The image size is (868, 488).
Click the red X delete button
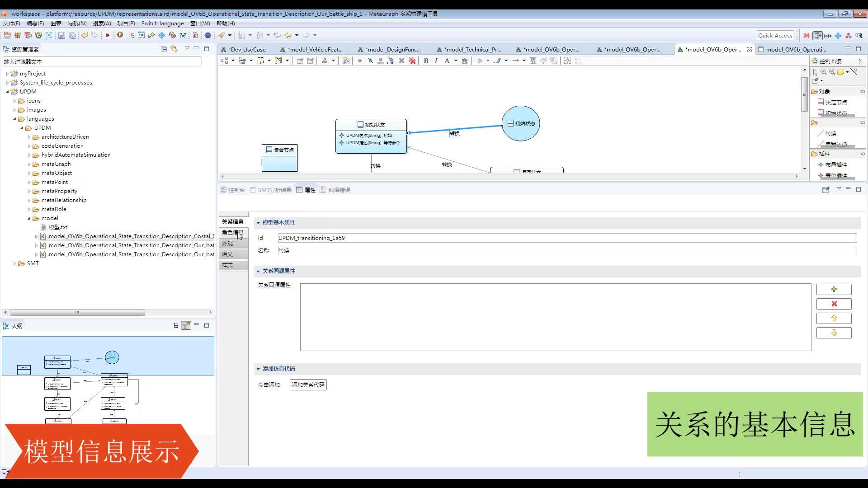click(x=834, y=304)
